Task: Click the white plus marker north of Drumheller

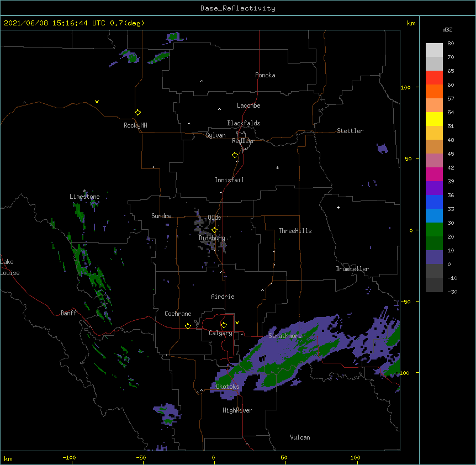Action: point(338,207)
